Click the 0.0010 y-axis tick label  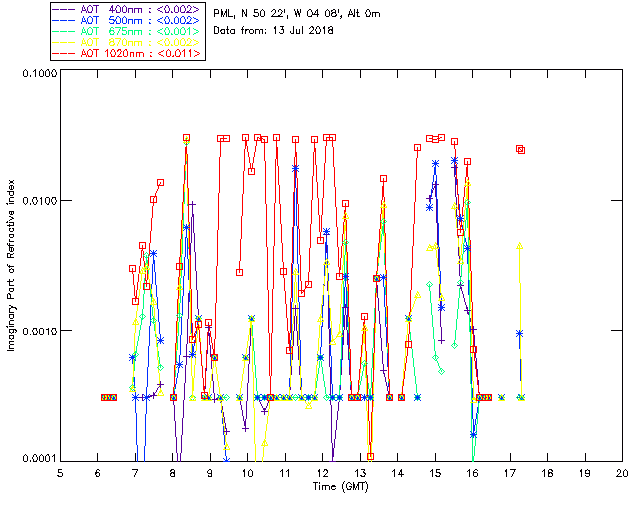coord(37,331)
